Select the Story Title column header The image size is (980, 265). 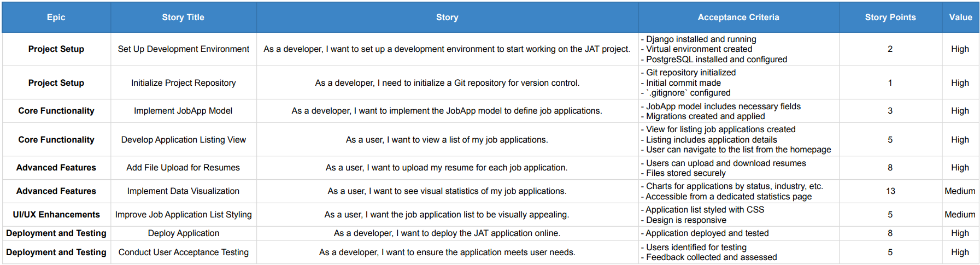click(x=183, y=17)
